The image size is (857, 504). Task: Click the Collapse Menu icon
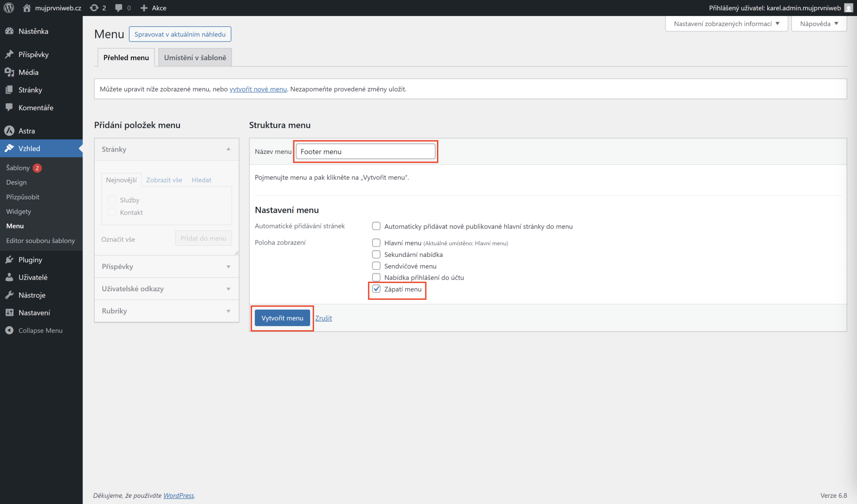click(x=9, y=330)
